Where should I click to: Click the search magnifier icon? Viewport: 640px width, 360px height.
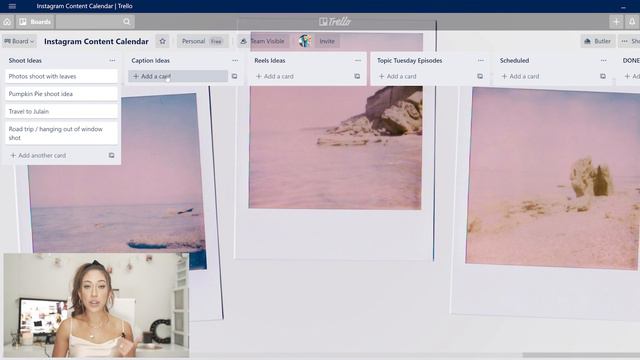tap(127, 22)
